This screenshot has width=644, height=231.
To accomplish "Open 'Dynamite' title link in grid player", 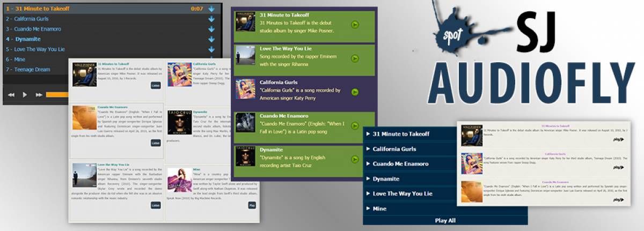I will 200,112.
